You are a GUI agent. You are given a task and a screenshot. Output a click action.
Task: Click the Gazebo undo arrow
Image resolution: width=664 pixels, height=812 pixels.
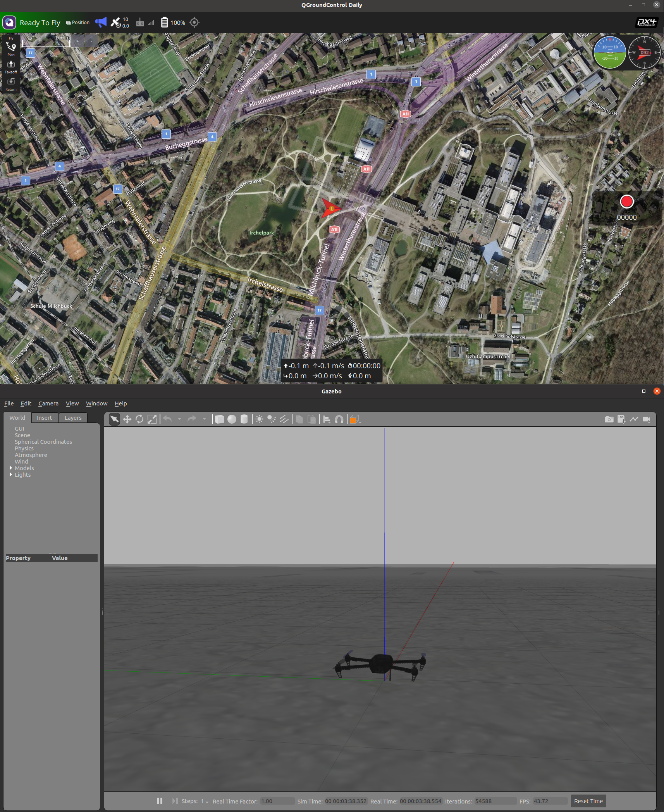pos(167,419)
